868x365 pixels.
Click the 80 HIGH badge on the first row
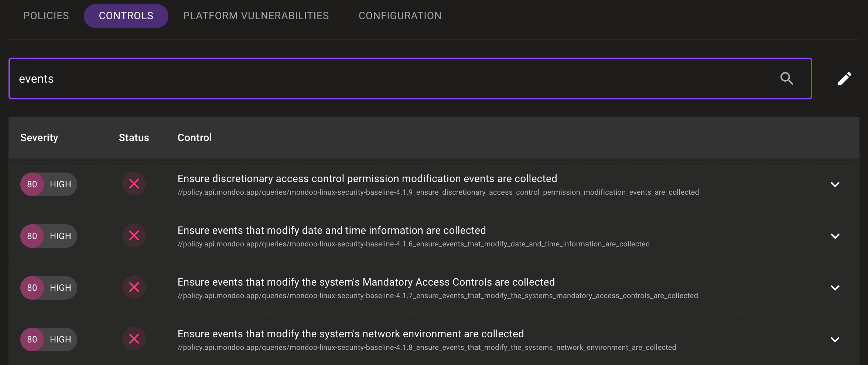48,184
